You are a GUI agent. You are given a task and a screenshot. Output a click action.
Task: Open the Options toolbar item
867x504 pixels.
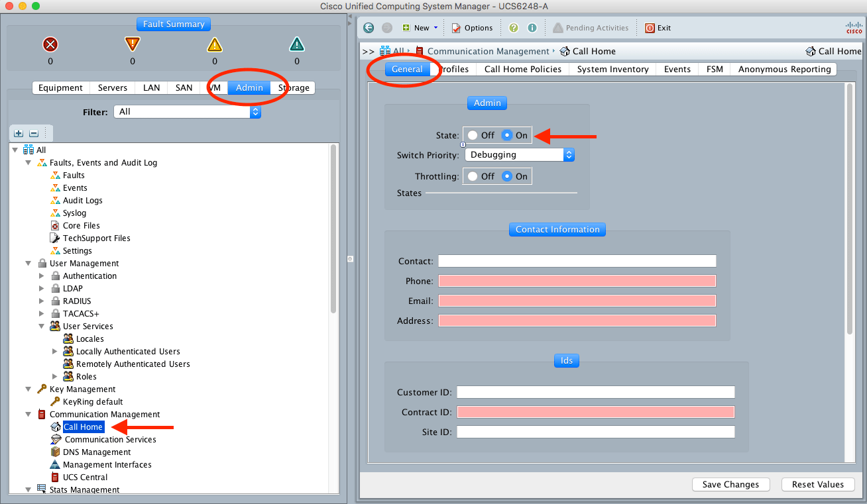tap(472, 28)
